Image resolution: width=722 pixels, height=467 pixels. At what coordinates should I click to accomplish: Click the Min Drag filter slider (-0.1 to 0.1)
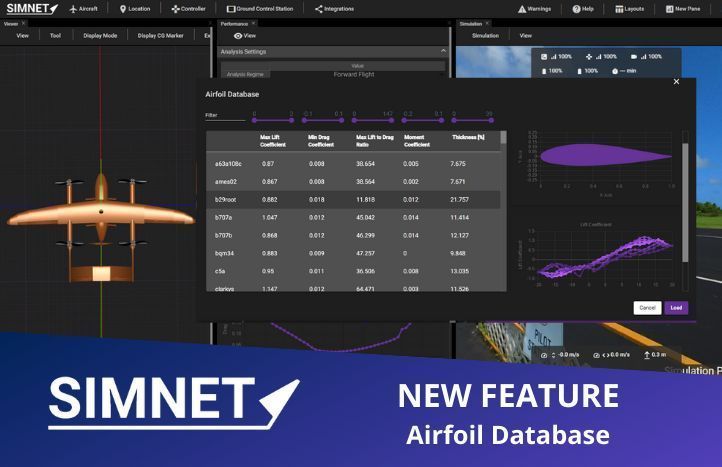click(323, 120)
